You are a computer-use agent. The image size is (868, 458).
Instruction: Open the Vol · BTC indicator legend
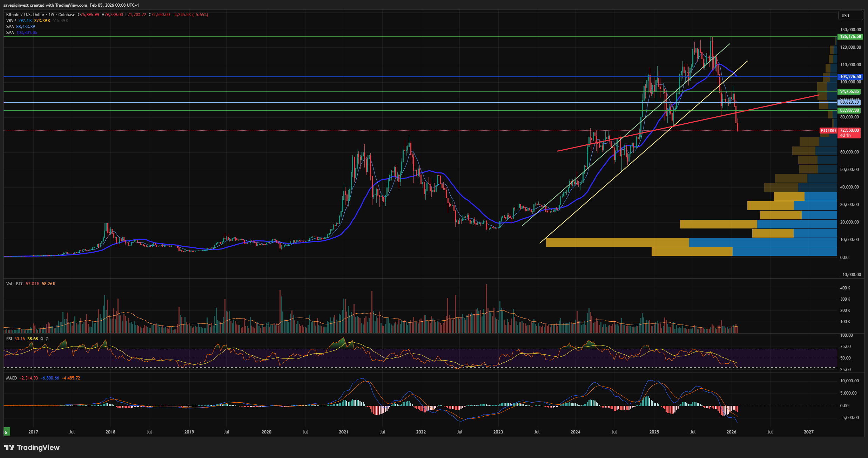tap(15, 284)
